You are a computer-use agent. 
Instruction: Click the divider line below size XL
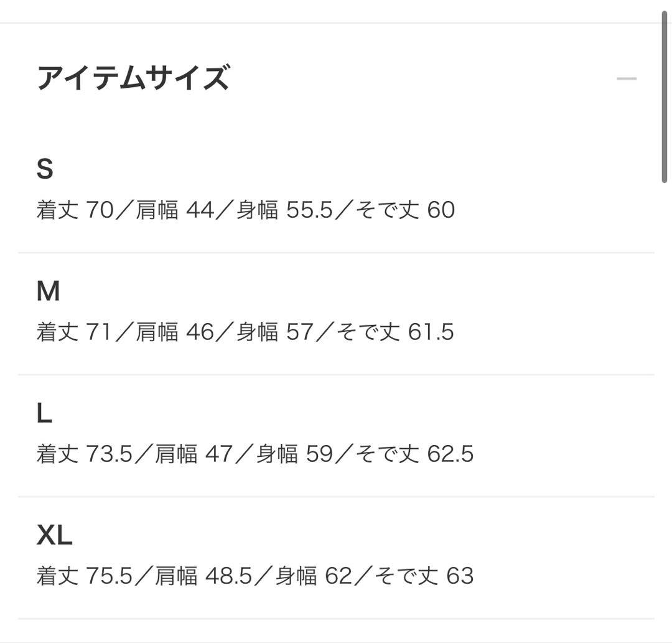[x=336, y=616]
